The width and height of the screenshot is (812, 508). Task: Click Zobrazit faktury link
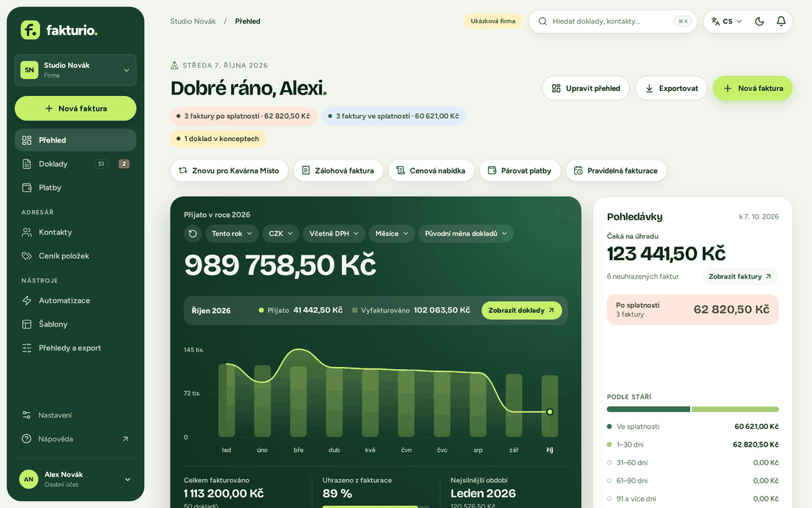(x=740, y=277)
